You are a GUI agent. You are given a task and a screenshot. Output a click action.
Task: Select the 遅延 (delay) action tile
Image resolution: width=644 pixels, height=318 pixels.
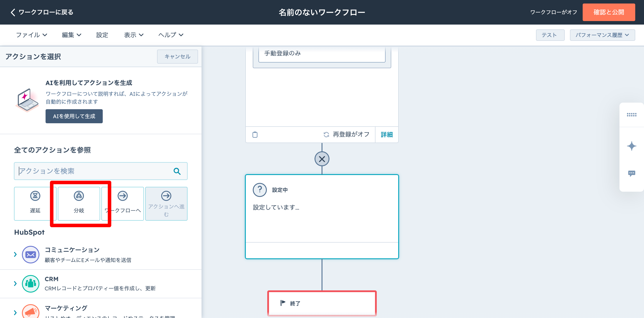[35, 204]
